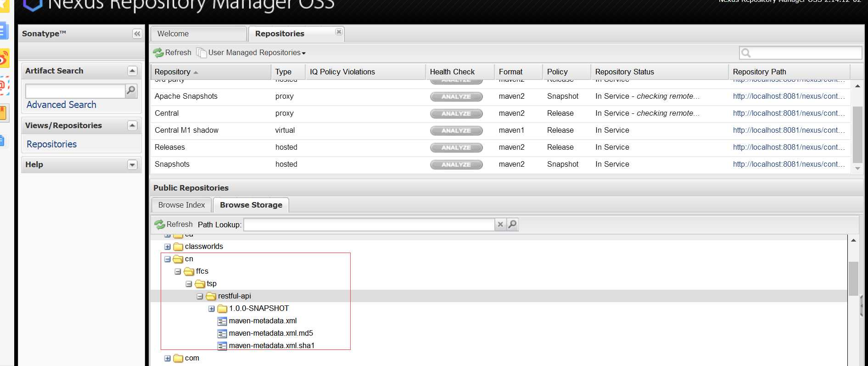
Task: Click the Path Lookup search icon
Action: click(x=512, y=224)
